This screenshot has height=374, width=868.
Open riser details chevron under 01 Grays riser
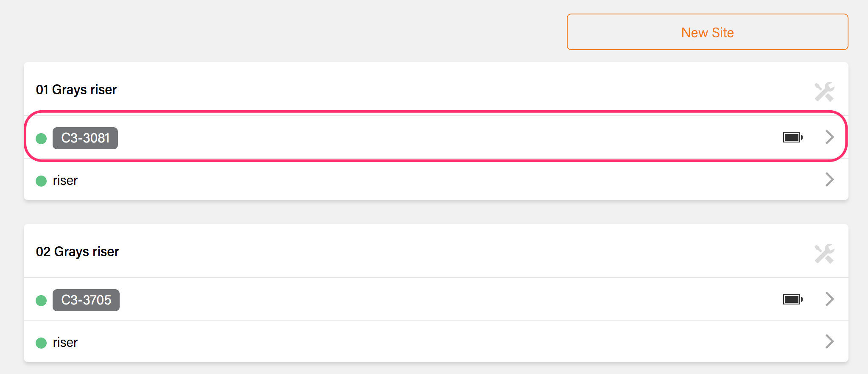coord(829,179)
